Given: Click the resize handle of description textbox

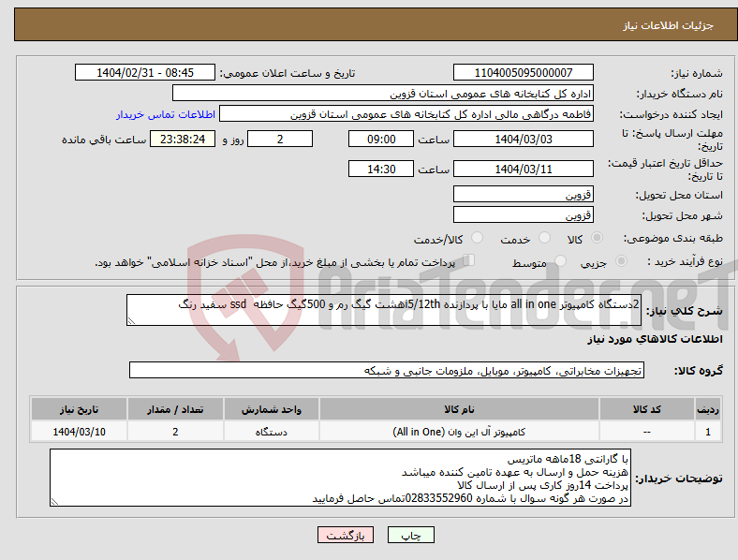Looking at the screenshot, I should 131,321.
